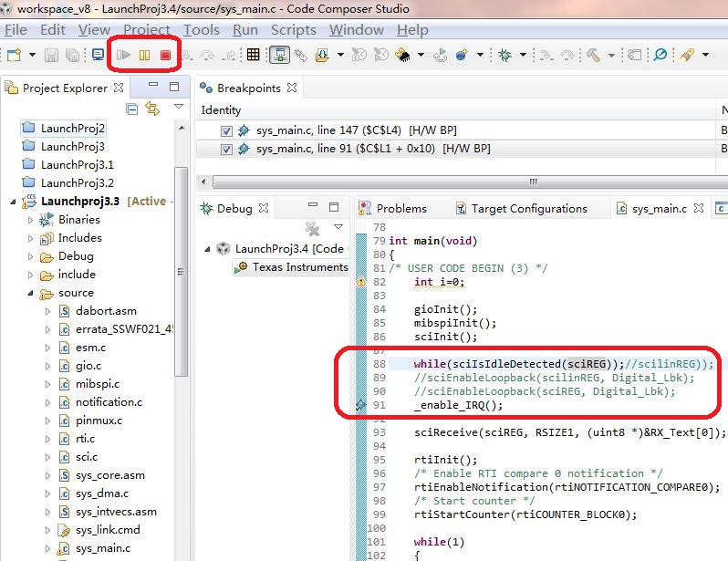The image size is (728, 561).
Task: Click the Breakpoints horizontal scrollbar
Action: tap(469, 182)
